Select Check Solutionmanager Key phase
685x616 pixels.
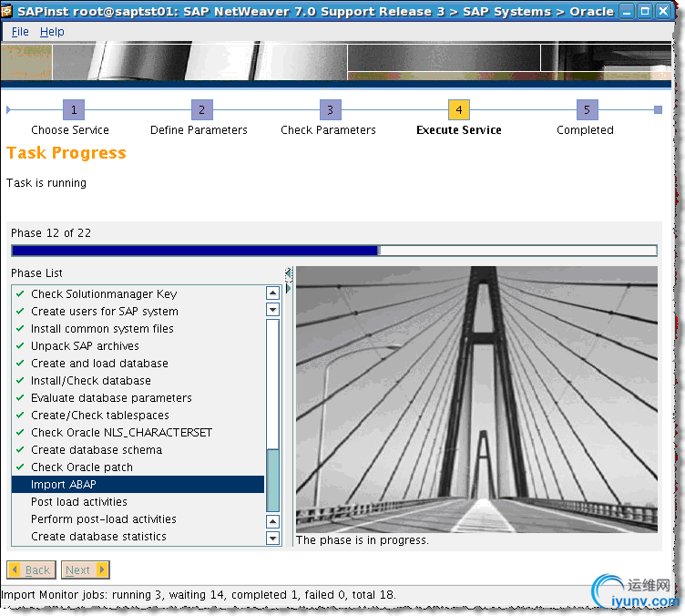[138, 294]
